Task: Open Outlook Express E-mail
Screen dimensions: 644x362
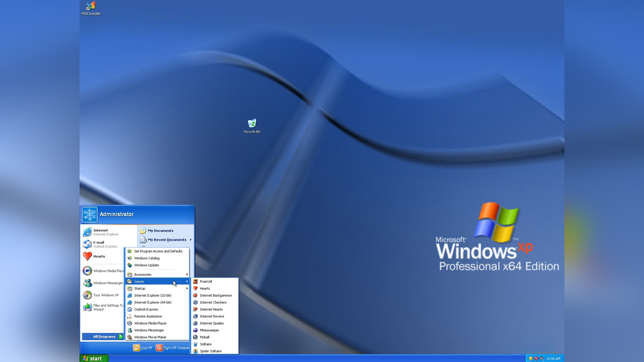Action: (99, 244)
